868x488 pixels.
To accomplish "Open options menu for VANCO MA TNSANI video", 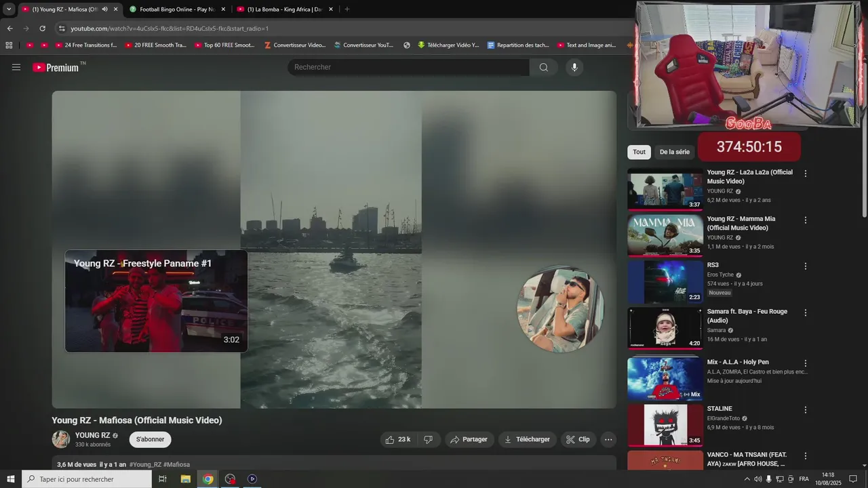I will [806, 456].
